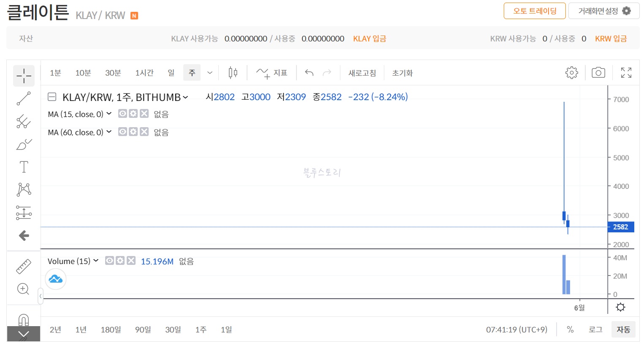Expand the MA (15, close, 0) dropdown
644x346 pixels.
[109, 114]
